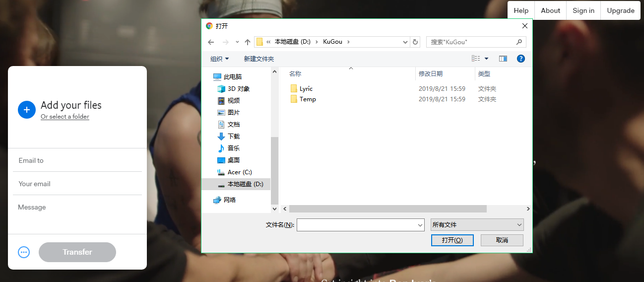This screenshot has height=282, width=644.
Task: Go up one folder level arrow
Action: (x=248, y=42)
